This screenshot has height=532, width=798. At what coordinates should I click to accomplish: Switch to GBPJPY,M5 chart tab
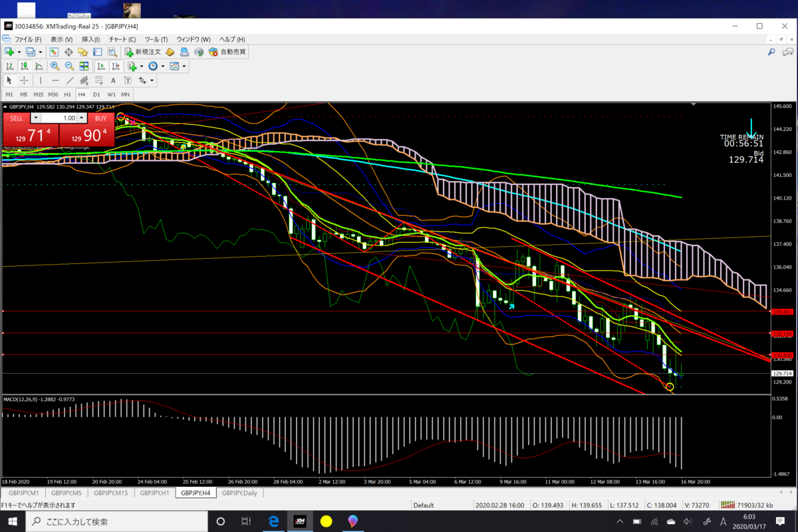[x=66, y=493]
